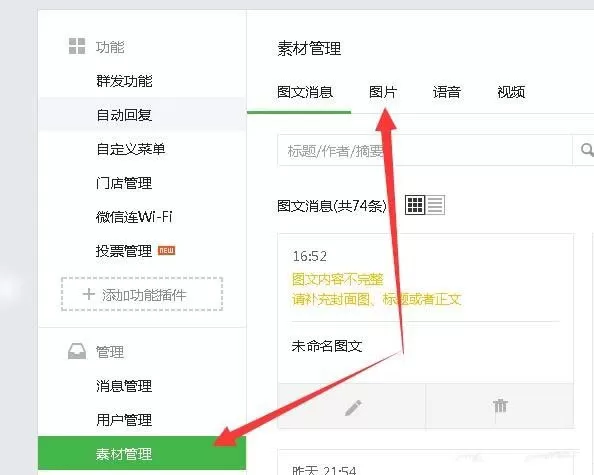594x475 pixels.
Task: Edit the 未命名图文 article with pencil
Action: coord(353,407)
